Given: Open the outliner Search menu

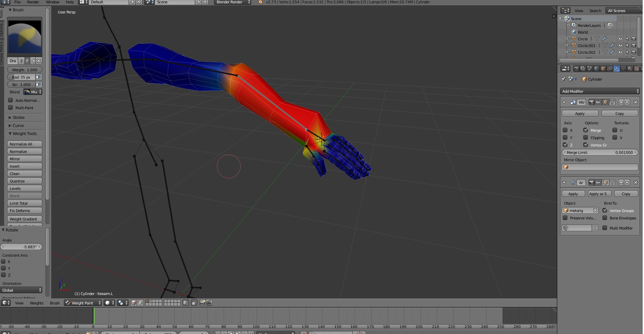Looking at the screenshot, I should [595, 11].
